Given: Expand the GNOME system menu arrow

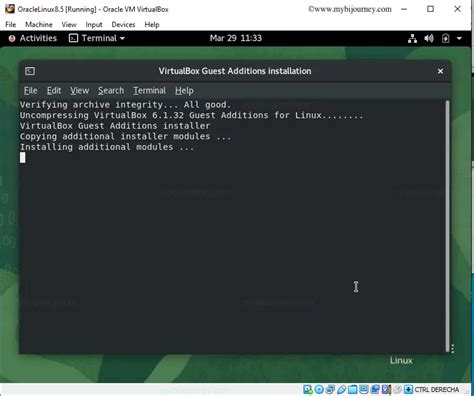Looking at the screenshot, I should point(459,38).
